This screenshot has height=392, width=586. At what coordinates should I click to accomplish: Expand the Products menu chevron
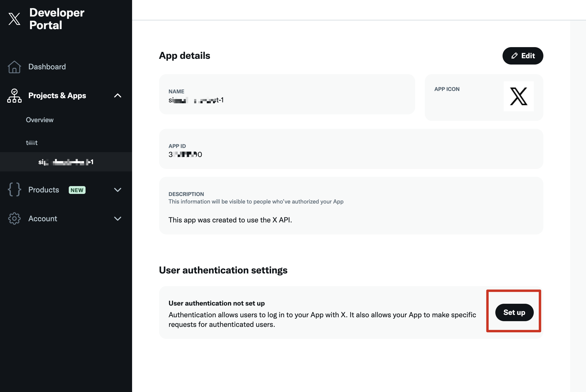point(117,190)
